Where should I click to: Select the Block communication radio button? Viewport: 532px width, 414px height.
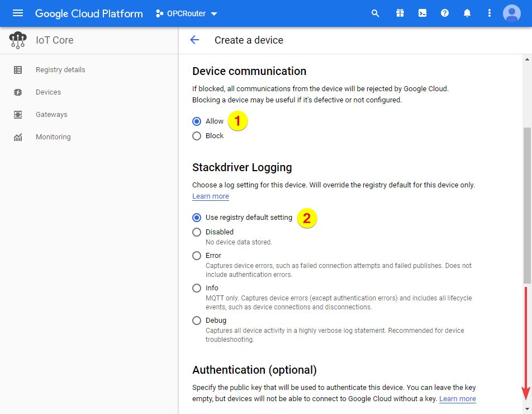197,135
